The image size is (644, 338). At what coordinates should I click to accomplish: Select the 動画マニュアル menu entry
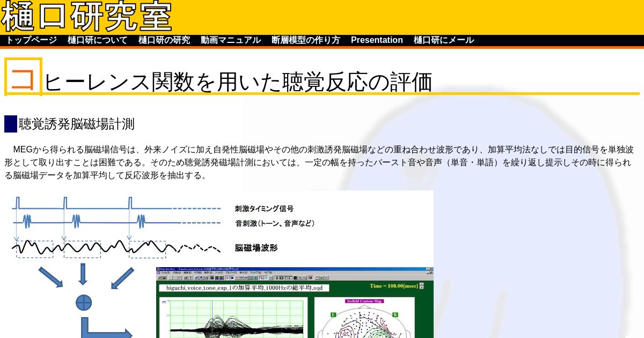click(x=231, y=40)
